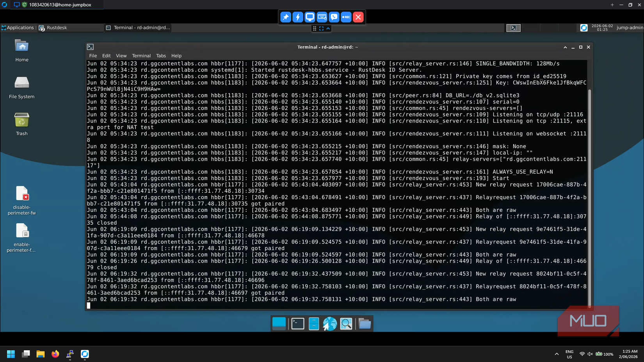The width and height of the screenshot is (644, 362).
Task: Grab the toolbar drag handle dots
Action: tap(315, 28)
